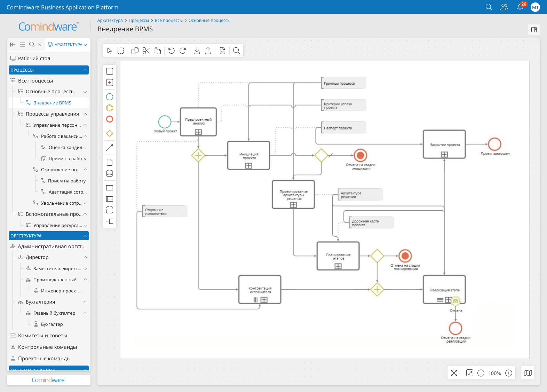Show the navigation list view icon

coord(22,45)
